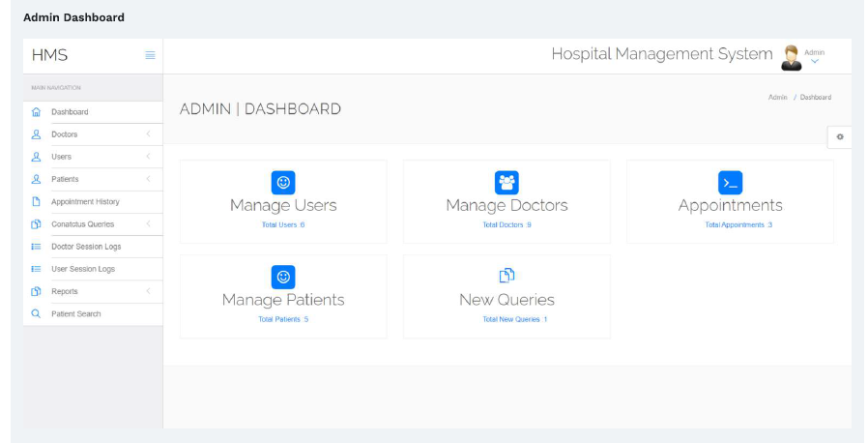Click the Admin username label near avatar
868x443 pixels.
(x=814, y=52)
